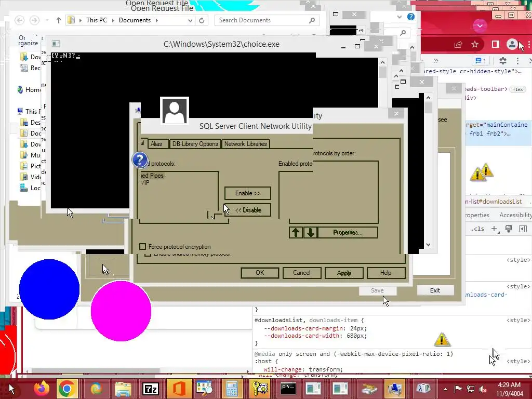Open DevTools settings gear
The height and width of the screenshot is (399, 532).
pyautogui.click(x=503, y=61)
